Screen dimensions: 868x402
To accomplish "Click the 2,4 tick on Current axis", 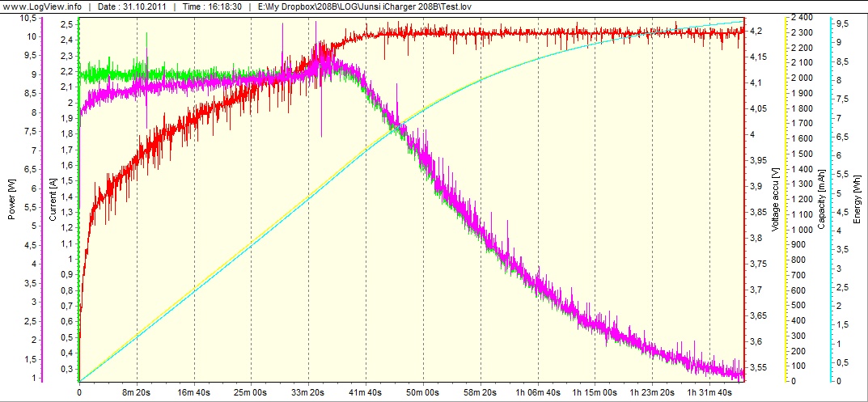I will click(x=67, y=40).
